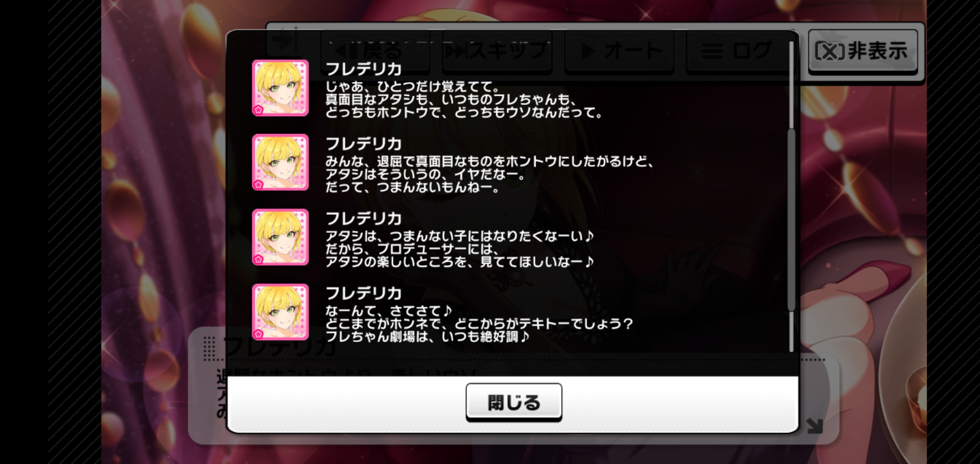
Task: Click the dialogue advance arrow icon
Action: click(x=815, y=425)
